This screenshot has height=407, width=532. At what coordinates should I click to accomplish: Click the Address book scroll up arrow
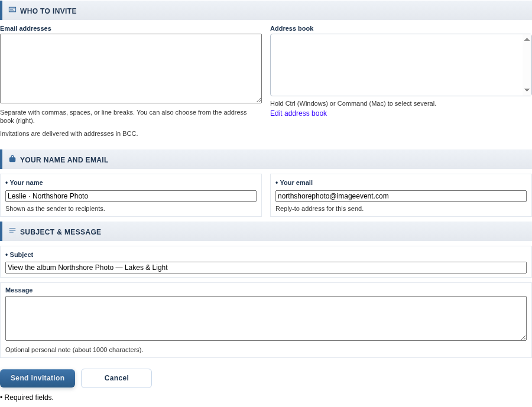(527, 40)
